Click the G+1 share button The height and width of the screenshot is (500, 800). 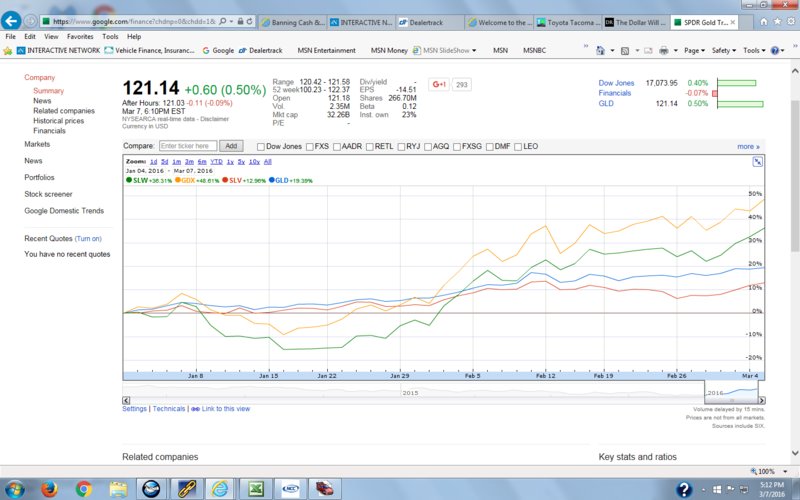pyautogui.click(x=439, y=84)
